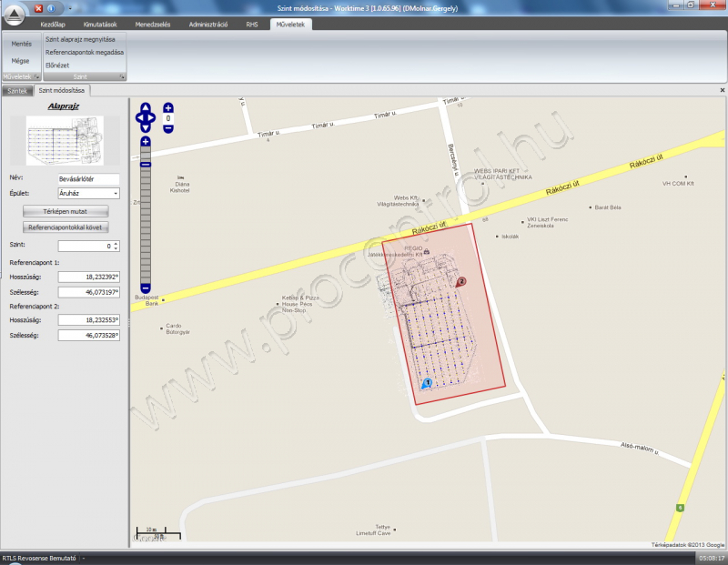Screen dimensions: 728x565
Task: Click the Budapest Bank map label
Action: [x=147, y=300]
